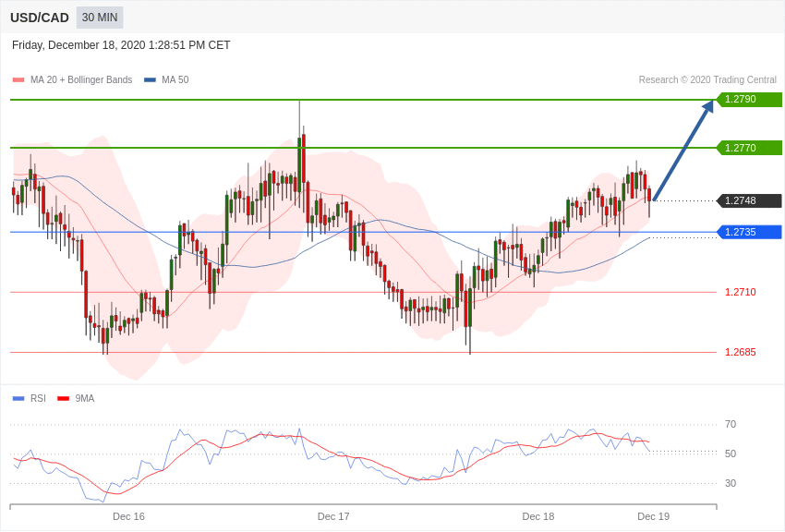Click the Research © 2020 Trading Central text
Viewport: 785px width, 532px height.
(707, 79)
